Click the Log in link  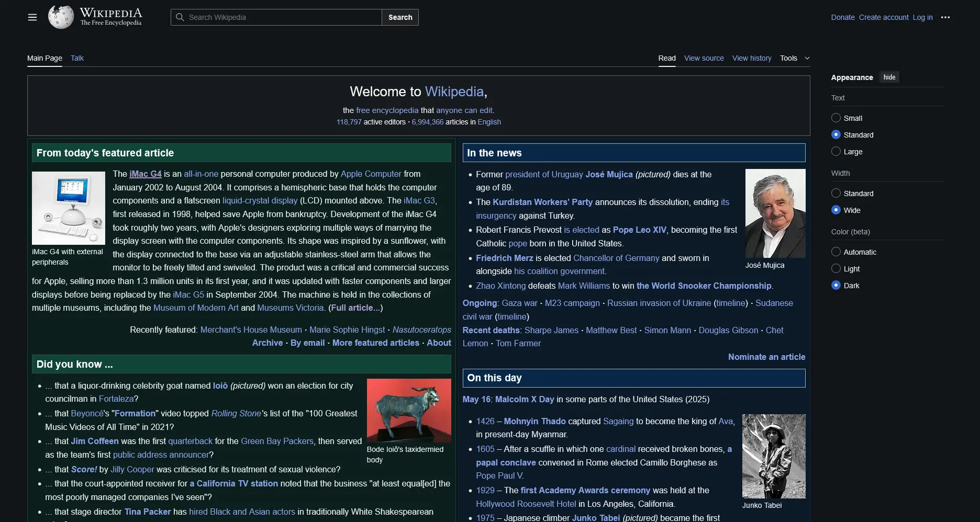[922, 17]
